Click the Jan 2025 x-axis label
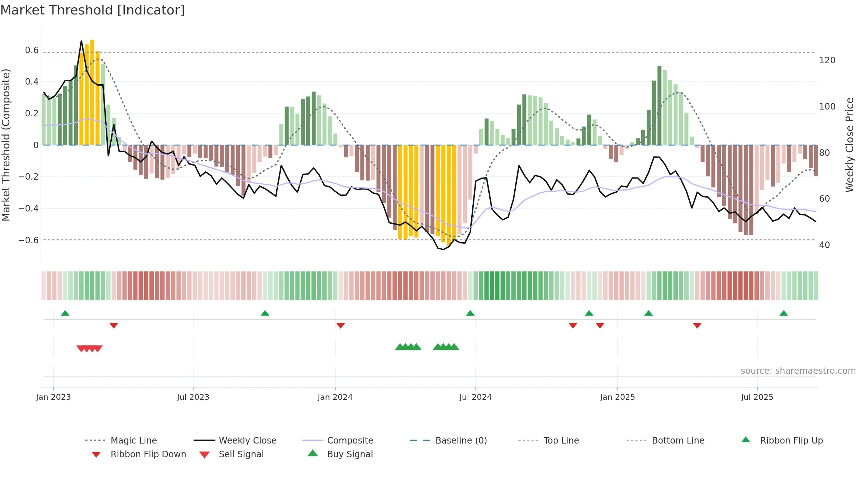868x488 pixels. 617,397
